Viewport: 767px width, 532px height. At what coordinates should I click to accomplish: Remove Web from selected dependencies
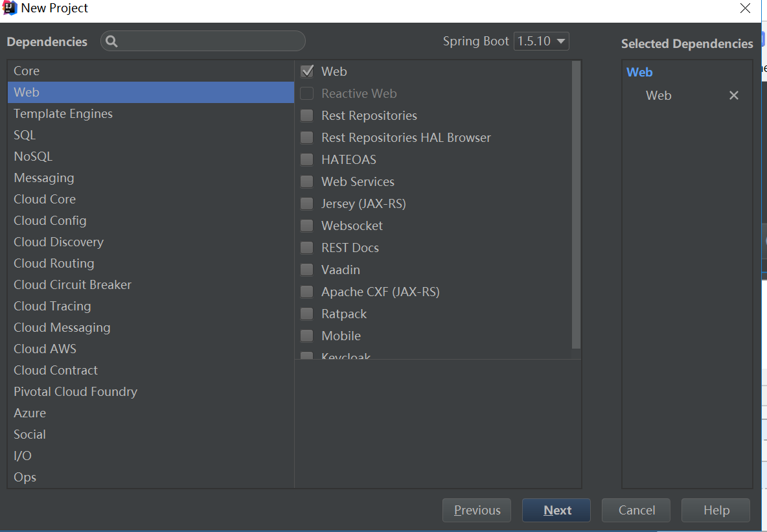[x=733, y=95]
